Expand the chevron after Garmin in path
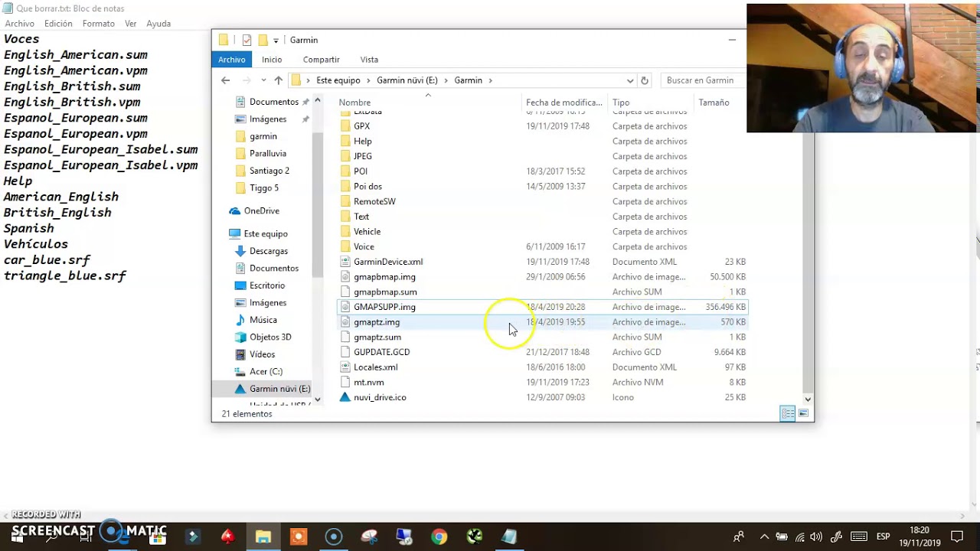The width and height of the screenshot is (980, 551). click(x=490, y=80)
